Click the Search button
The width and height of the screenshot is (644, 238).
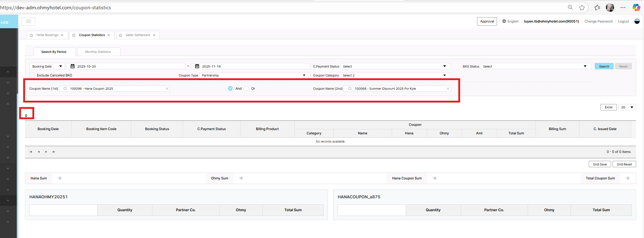click(x=604, y=66)
